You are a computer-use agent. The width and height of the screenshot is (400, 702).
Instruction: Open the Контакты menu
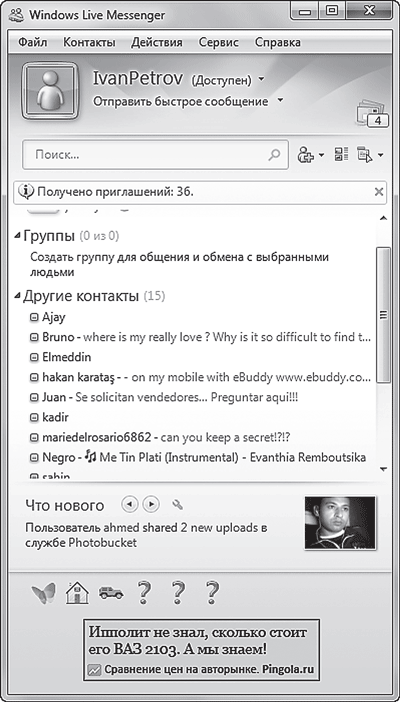click(x=89, y=43)
